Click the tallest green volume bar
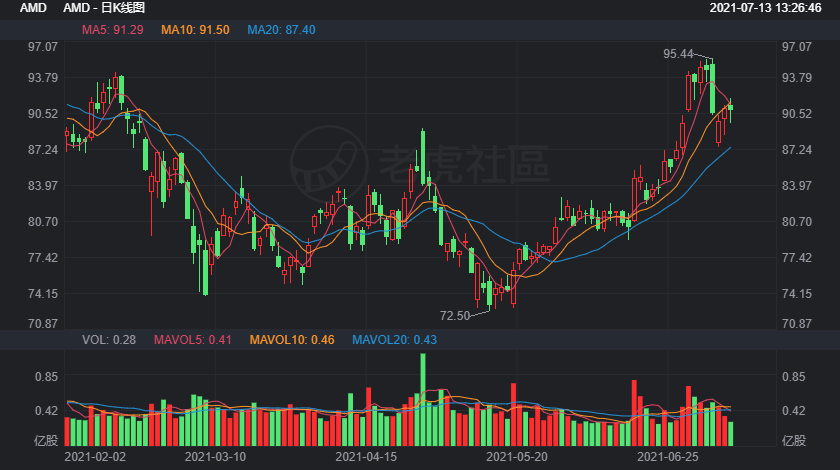 (x=423, y=400)
